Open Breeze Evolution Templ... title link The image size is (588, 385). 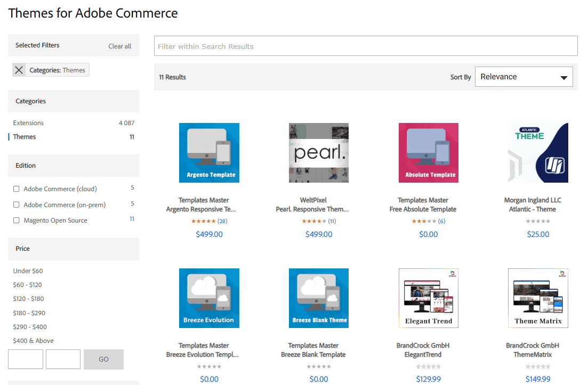click(203, 354)
